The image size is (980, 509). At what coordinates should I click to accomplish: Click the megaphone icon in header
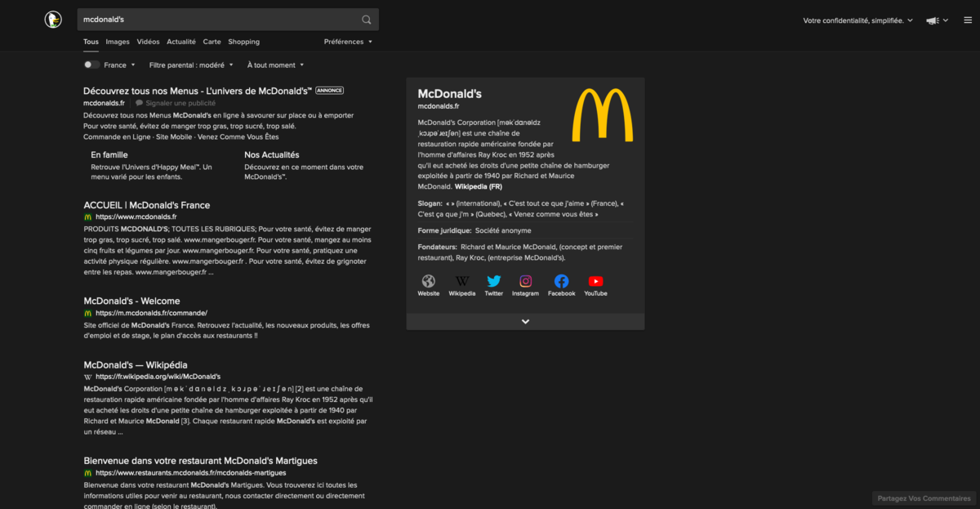tap(933, 20)
